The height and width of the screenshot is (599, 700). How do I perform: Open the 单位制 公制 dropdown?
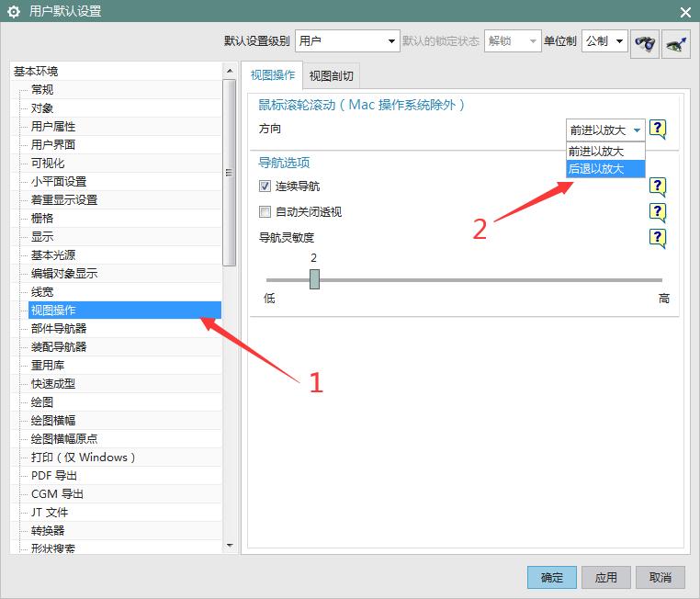click(x=604, y=41)
